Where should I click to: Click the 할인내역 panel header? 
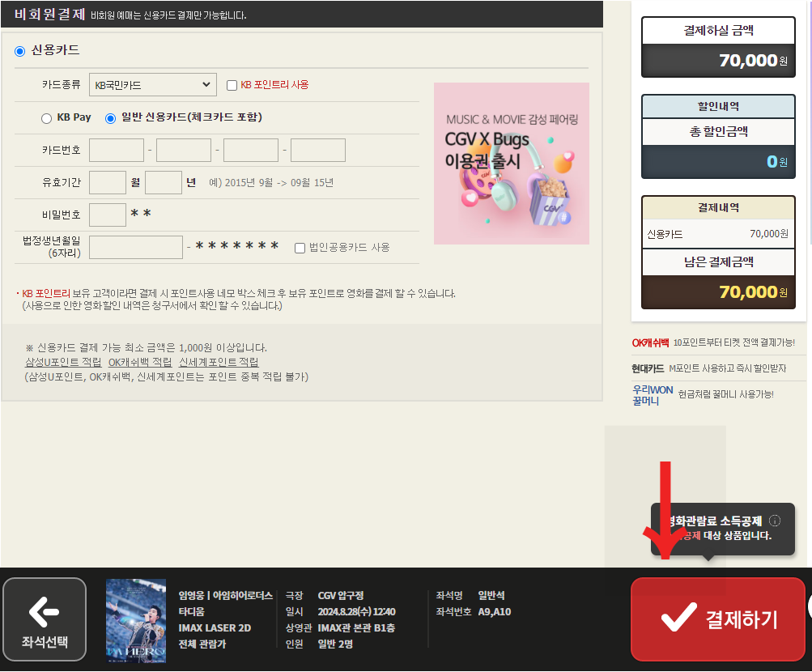tap(718, 107)
